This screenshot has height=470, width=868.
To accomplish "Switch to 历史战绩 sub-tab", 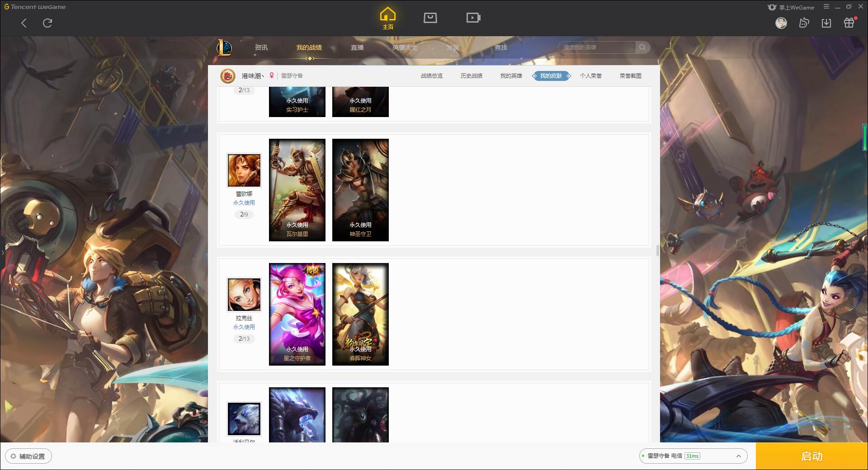I will [472, 76].
